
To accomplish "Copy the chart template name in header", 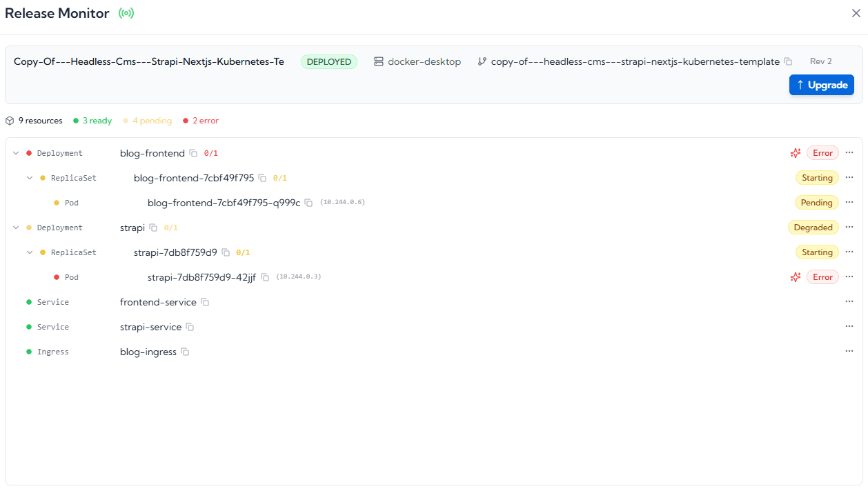I will click(788, 61).
